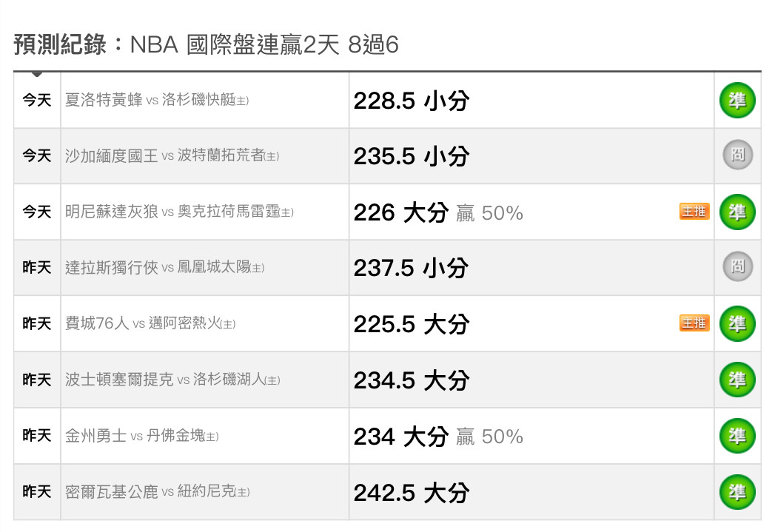
Task: Click the green 準 badge on the Warriors vs Nuggets row
Action: click(737, 436)
